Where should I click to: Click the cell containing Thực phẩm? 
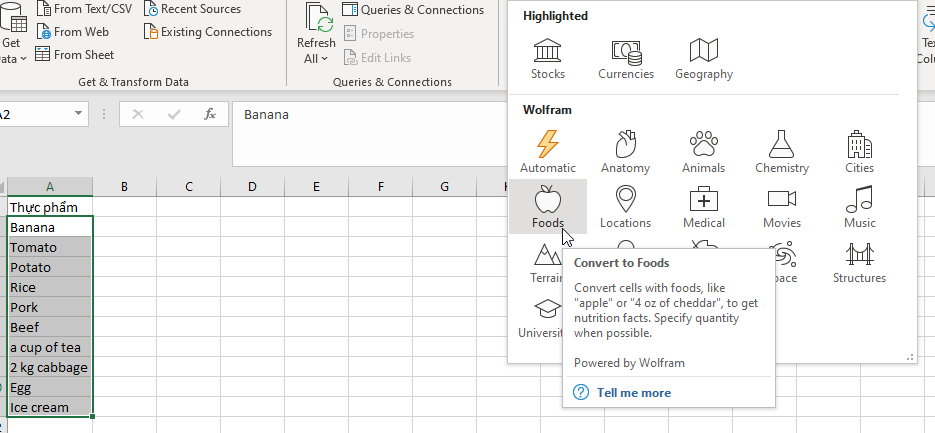[x=50, y=207]
